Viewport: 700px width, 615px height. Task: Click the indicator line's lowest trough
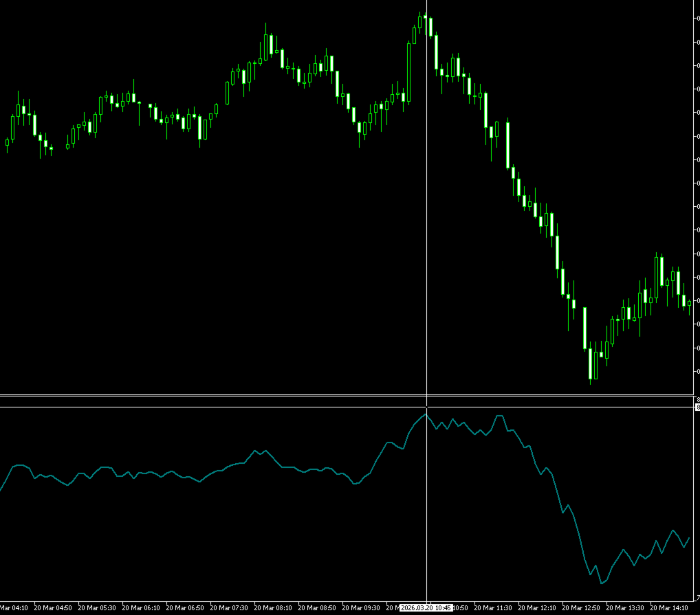[x=602, y=583]
